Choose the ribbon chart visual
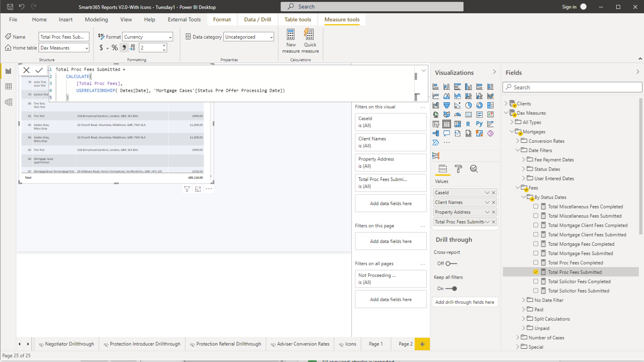Image resolution: width=644 pixels, height=362 pixels. (490, 96)
